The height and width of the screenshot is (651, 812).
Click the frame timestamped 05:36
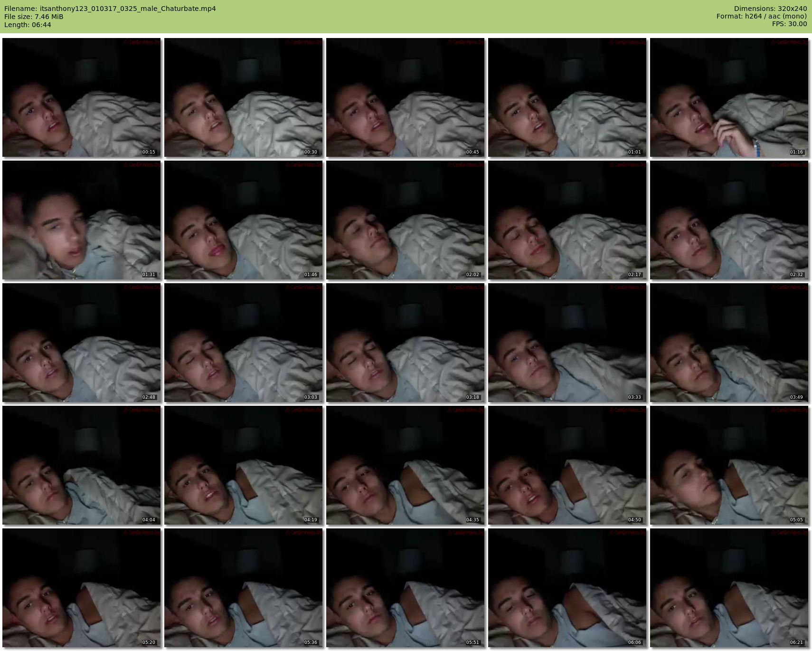click(243, 588)
